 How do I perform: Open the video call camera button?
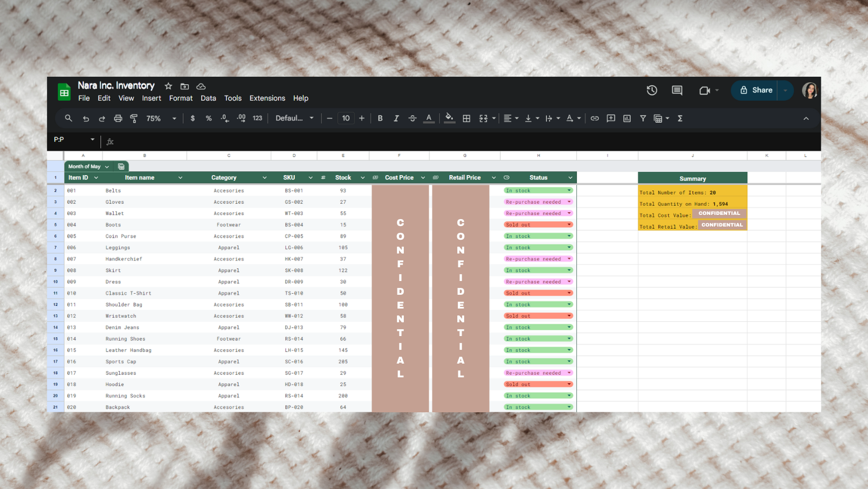704,90
